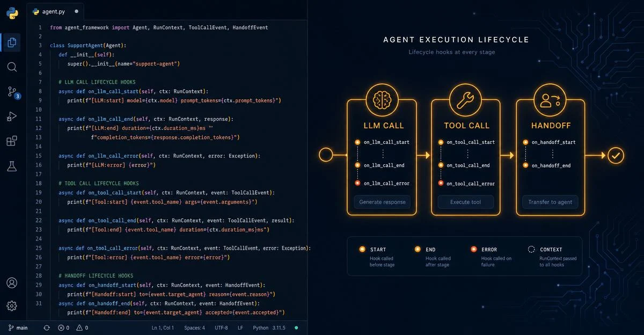Click 'Lifecycle hooks at every stage' subtitle
This screenshot has width=644, height=335.
(x=451, y=52)
